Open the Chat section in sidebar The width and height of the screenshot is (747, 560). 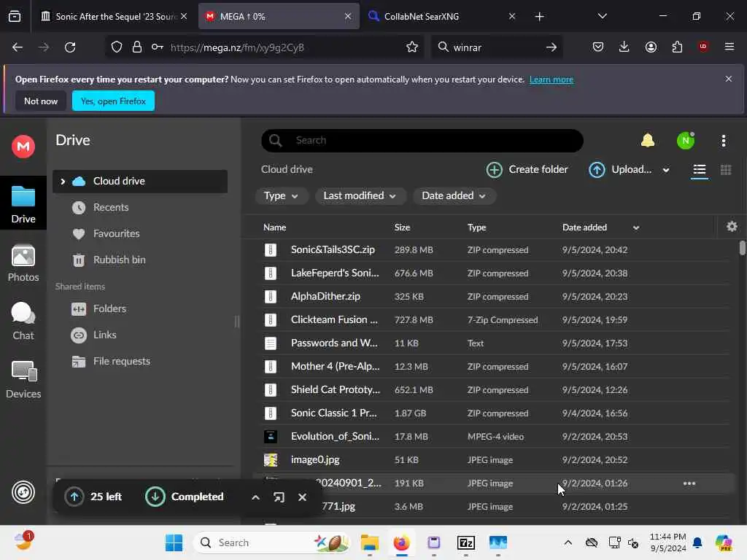tap(23, 322)
